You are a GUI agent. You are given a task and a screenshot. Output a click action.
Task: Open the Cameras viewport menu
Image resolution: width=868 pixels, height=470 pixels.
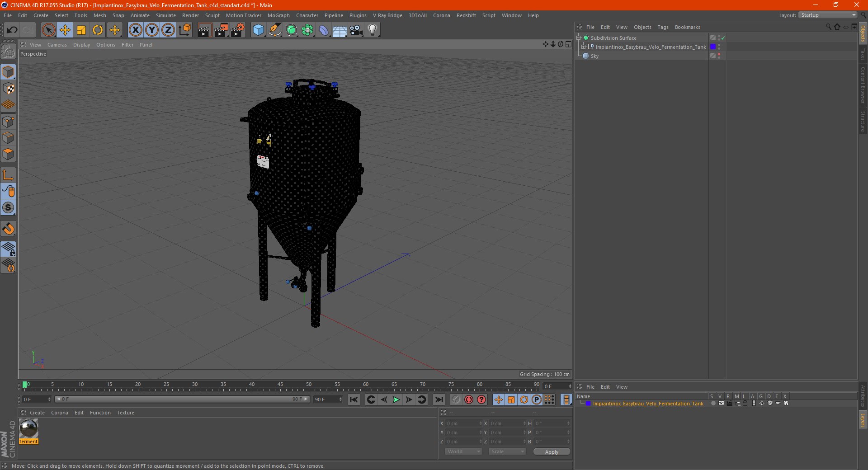pos(57,45)
